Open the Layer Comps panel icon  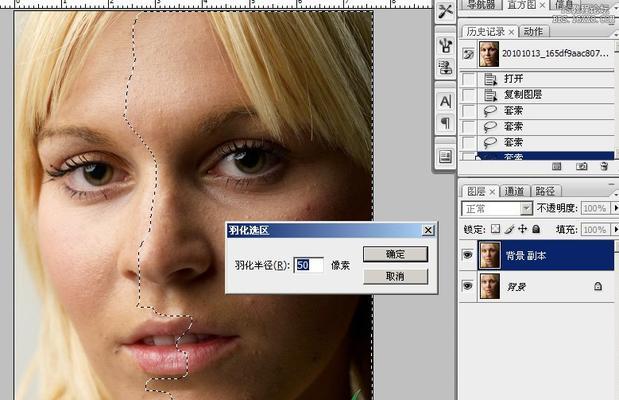[446, 156]
